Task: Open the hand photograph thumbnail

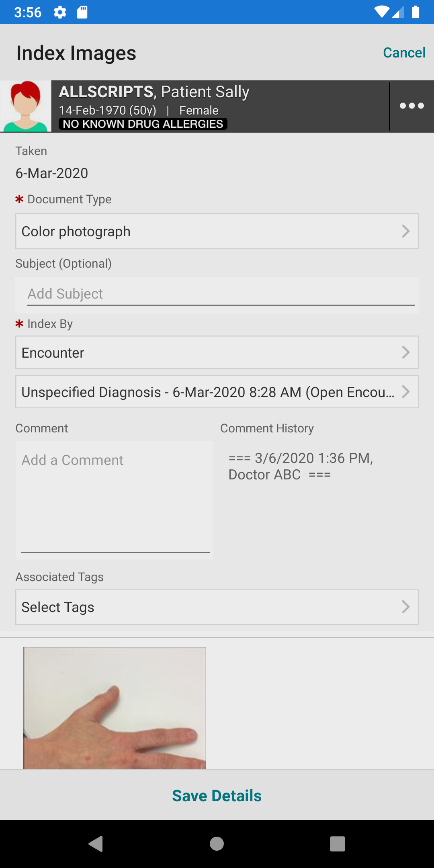Action: click(x=115, y=708)
